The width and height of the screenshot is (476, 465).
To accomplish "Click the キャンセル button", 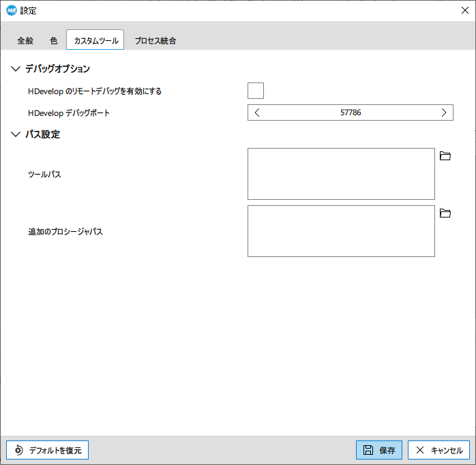I will (x=438, y=450).
